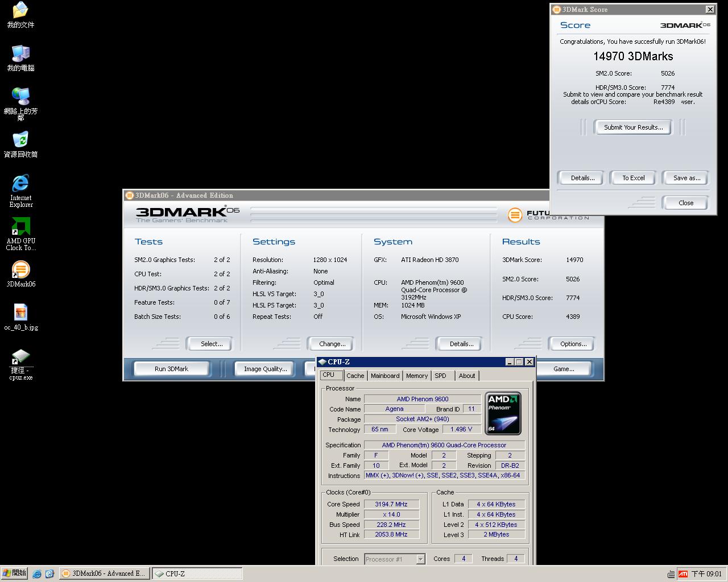The image size is (728, 582).
Task: Click the Bus Speed value 228.2 MHz
Action: (391, 525)
